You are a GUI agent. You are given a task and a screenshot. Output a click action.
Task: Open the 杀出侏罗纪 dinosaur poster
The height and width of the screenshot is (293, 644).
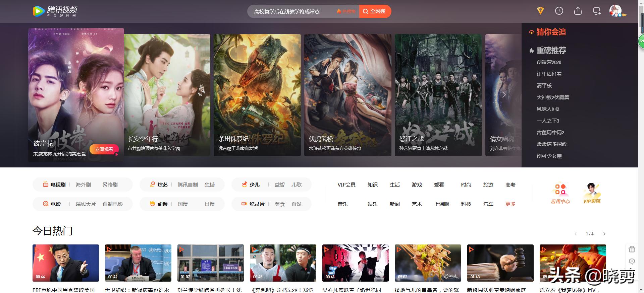(x=257, y=95)
